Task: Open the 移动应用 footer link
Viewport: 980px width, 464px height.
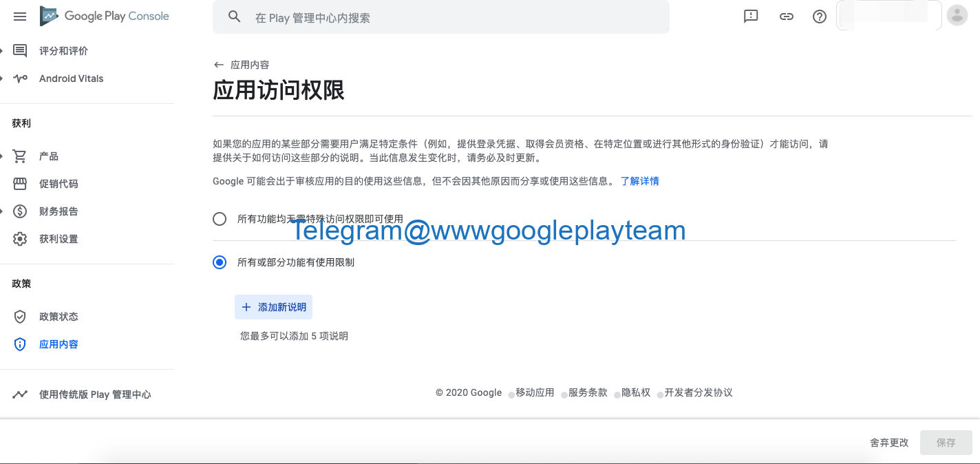Action: [535, 392]
